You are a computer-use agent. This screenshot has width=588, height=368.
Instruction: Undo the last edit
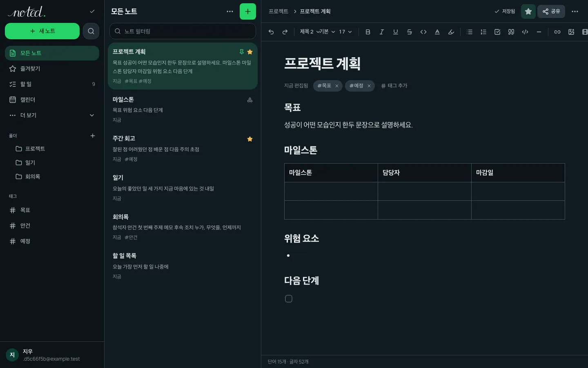[x=271, y=32]
